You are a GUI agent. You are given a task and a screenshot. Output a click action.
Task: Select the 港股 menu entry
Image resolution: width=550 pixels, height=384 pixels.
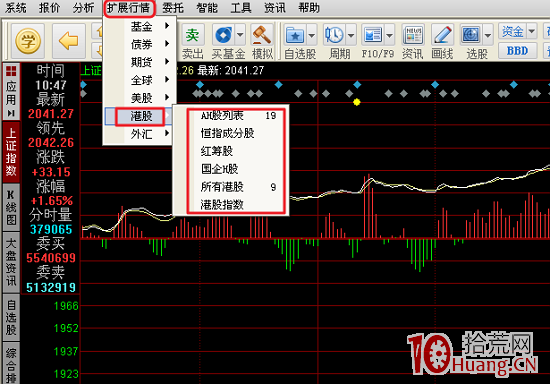pos(139,116)
